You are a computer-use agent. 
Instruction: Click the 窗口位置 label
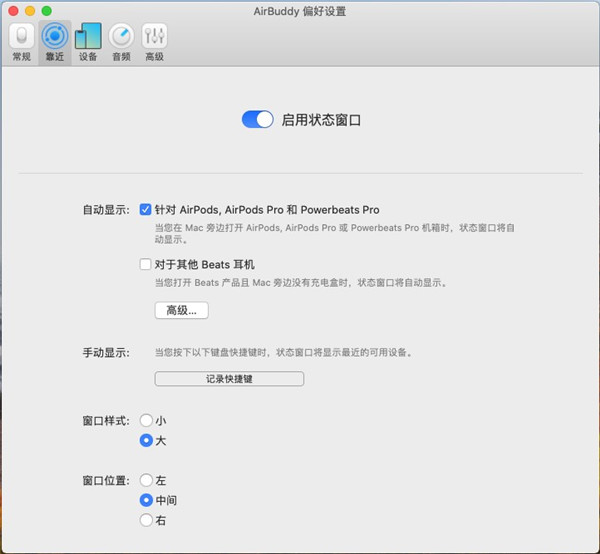pos(106,481)
